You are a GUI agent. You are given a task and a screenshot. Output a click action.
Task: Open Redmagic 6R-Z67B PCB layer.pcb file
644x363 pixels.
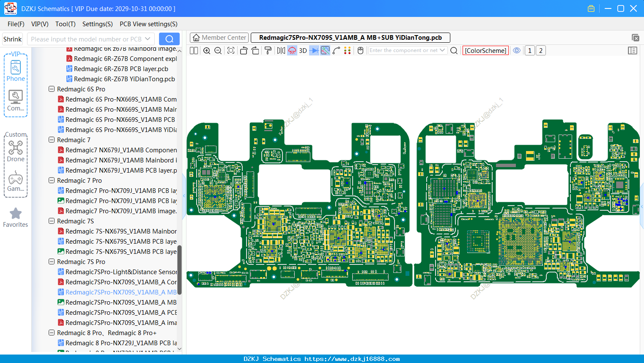pyautogui.click(x=121, y=69)
